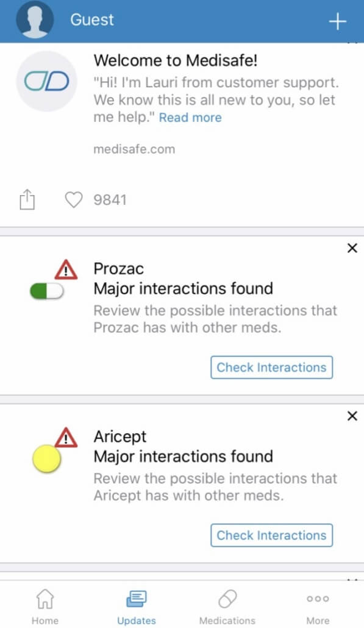The height and width of the screenshot is (628, 364).
Task: Click the Prozac warning triangle icon
Action: coord(66,269)
